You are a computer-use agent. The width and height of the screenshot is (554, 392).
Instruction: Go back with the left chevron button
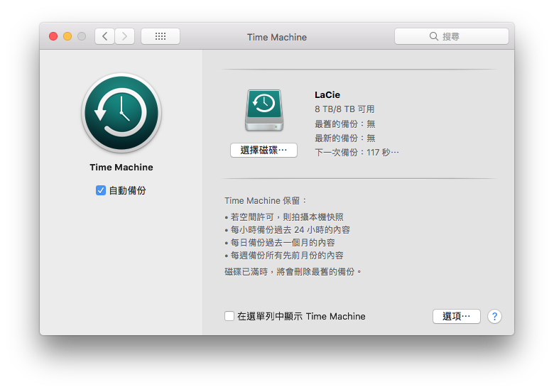pos(104,36)
